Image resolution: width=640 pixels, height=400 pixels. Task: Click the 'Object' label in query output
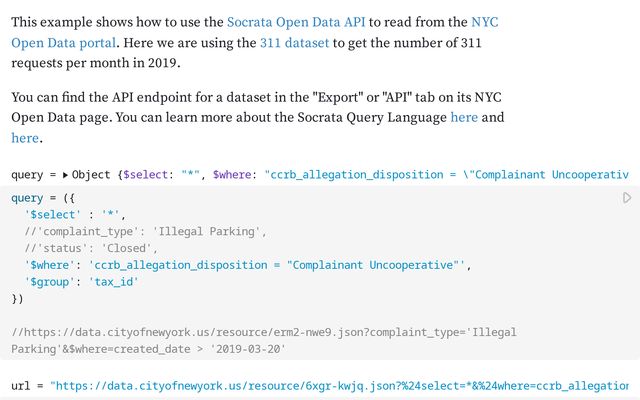tap(93, 175)
